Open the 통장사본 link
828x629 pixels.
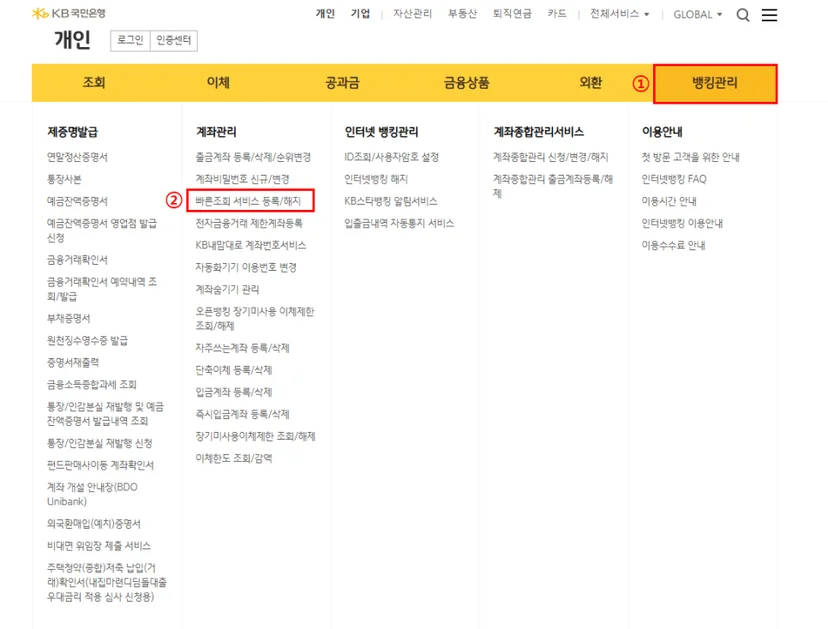point(64,179)
